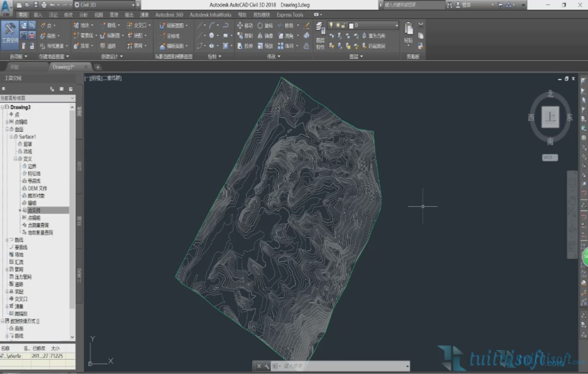This screenshot has width=588, height=374.
Task: Select the Move (移动) tool
Action: [245, 25]
